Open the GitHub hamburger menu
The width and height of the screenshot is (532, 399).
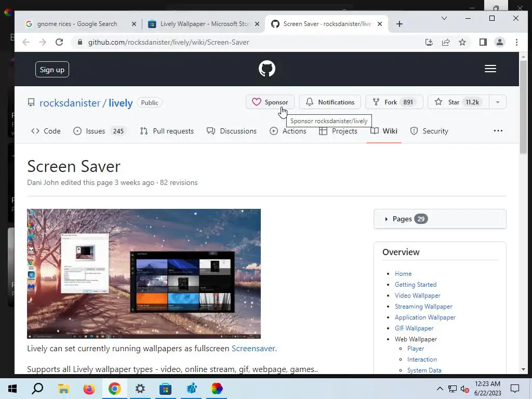point(490,69)
